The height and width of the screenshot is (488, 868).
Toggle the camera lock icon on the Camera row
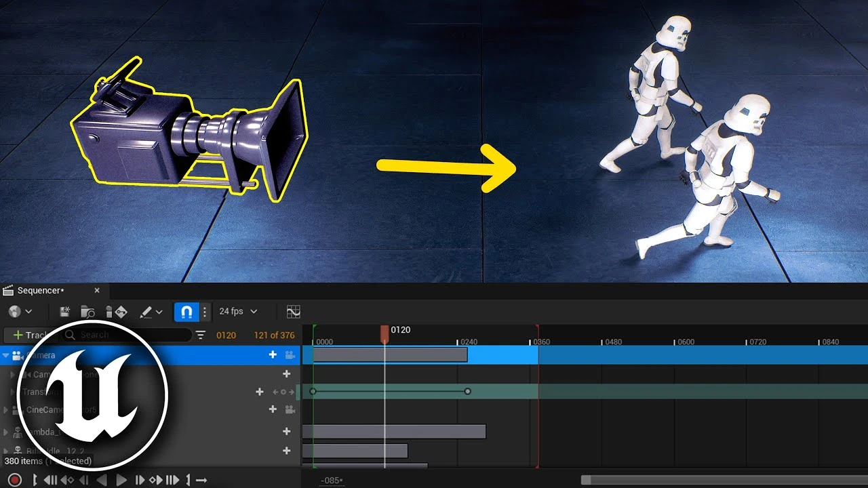[290, 355]
